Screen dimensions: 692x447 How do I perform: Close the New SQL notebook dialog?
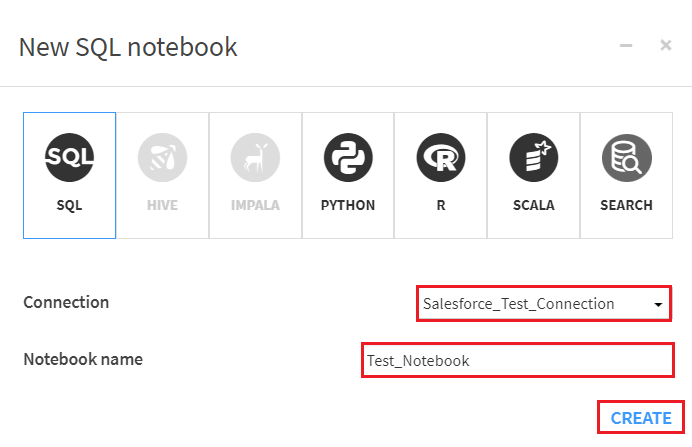click(x=666, y=45)
